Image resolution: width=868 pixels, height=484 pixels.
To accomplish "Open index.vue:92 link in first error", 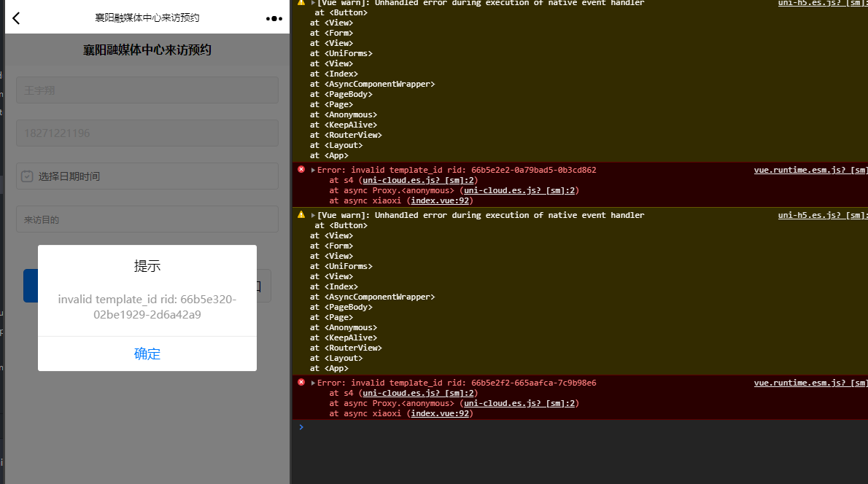I will pos(440,200).
